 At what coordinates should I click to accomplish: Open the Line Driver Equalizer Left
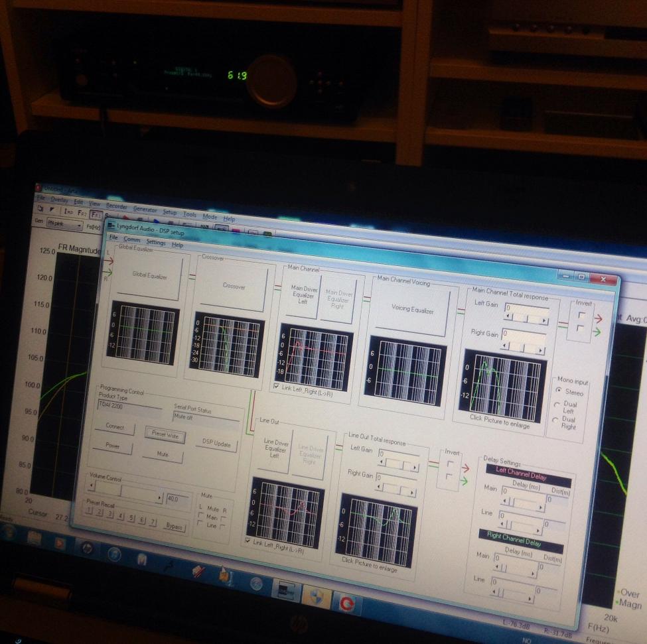[x=275, y=450]
